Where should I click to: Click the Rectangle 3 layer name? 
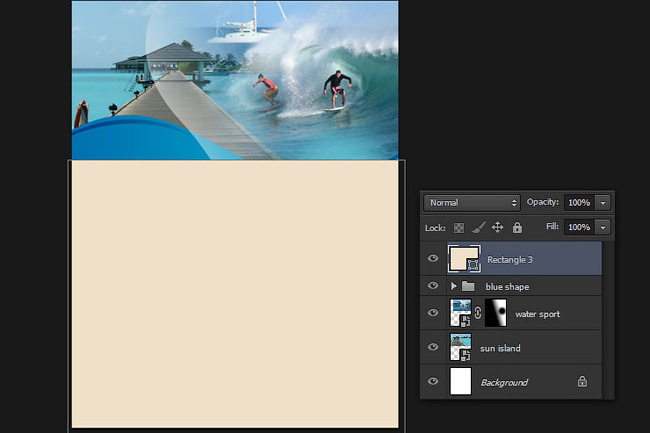(510, 260)
